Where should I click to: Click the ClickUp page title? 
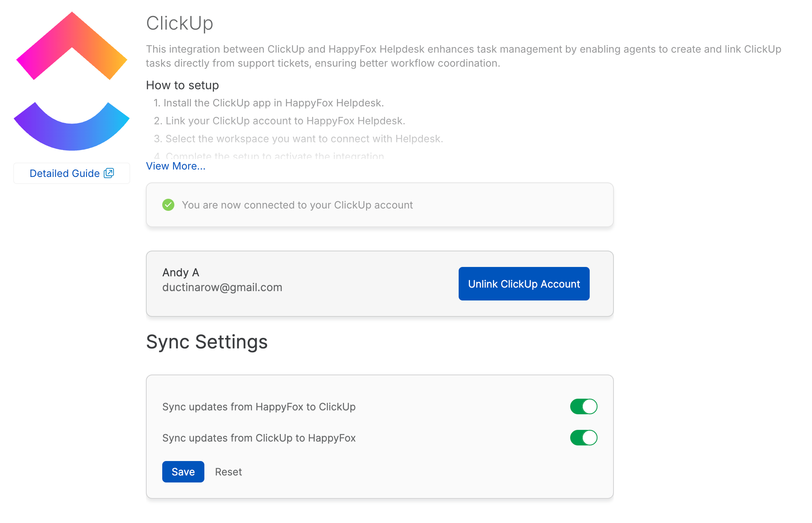[x=179, y=23]
